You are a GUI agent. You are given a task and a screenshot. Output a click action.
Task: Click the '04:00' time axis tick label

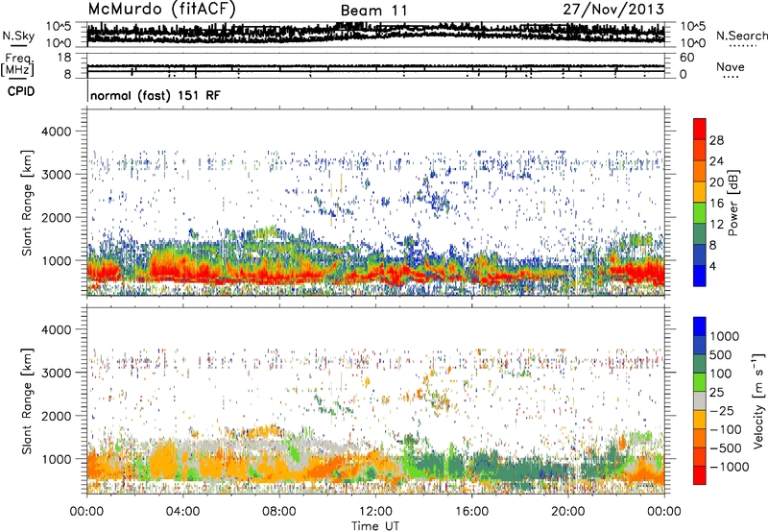(x=183, y=512)
